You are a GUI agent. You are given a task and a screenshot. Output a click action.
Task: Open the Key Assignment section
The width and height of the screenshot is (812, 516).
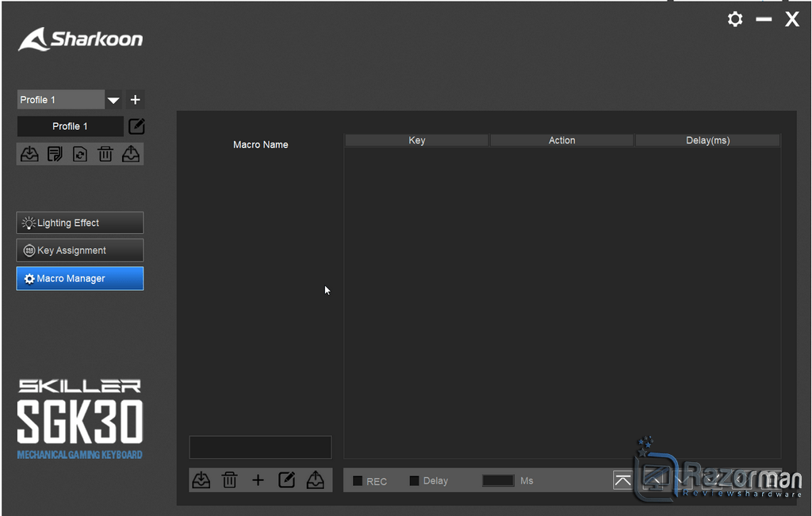click(x=80, y=250)
